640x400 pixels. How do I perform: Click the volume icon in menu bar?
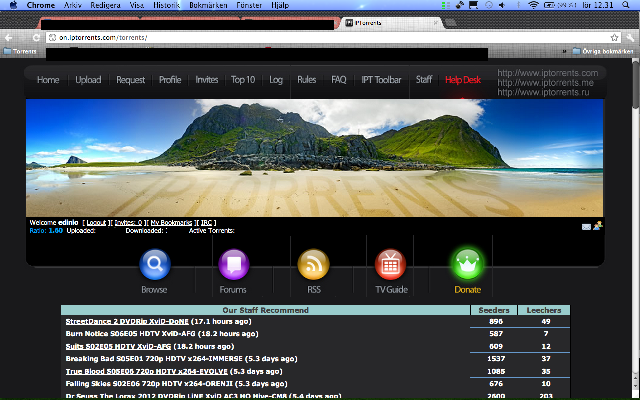click(x=502, y=5)
